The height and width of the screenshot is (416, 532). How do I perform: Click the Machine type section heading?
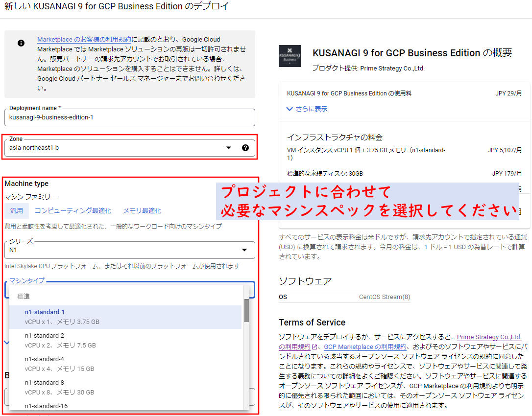click(x=26, y=184)
